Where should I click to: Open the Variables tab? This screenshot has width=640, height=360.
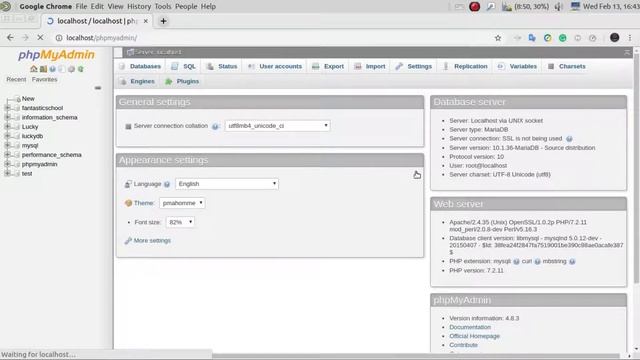[517, 66]
